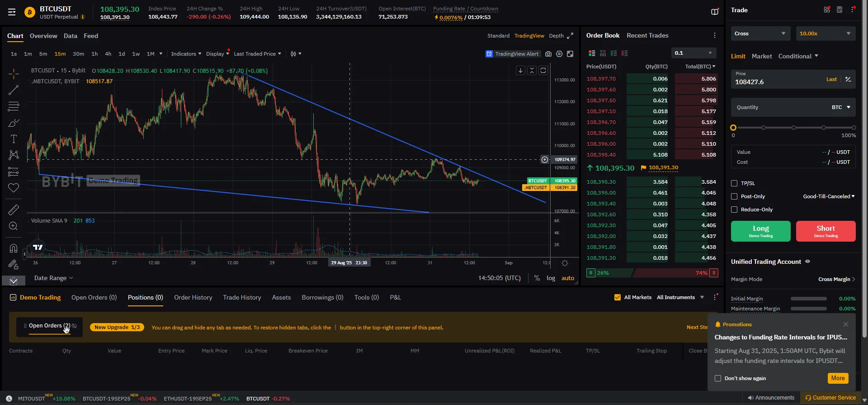
Task: Toggle the auto scale option
Action: pyautogui.click(x=568, y=278)
